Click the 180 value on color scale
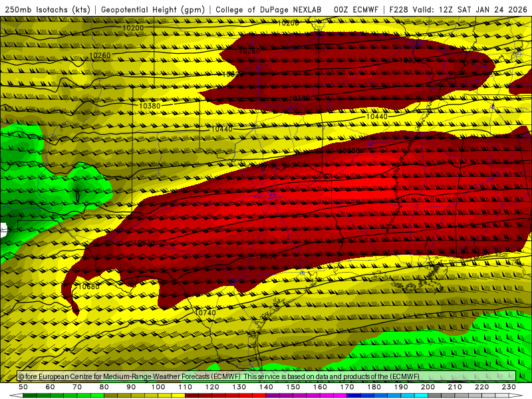Image resolution: width=532 pixels, height=399 pixels. click(x=374, y=387)
